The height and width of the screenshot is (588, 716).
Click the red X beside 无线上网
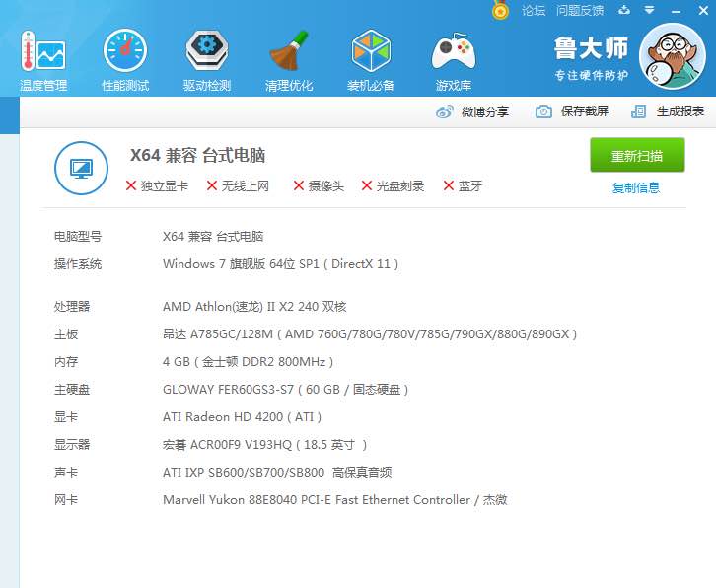pos(211,185)
